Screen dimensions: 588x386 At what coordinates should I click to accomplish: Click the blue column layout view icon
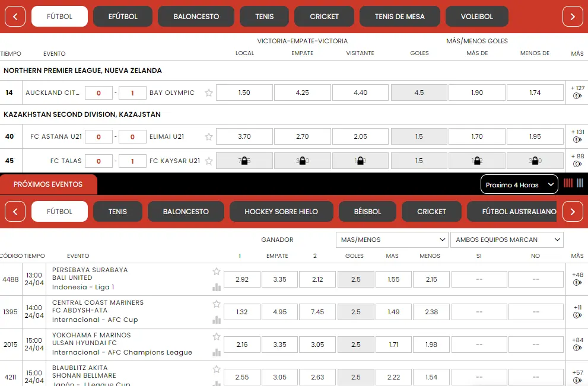click(x=580, y=184)
